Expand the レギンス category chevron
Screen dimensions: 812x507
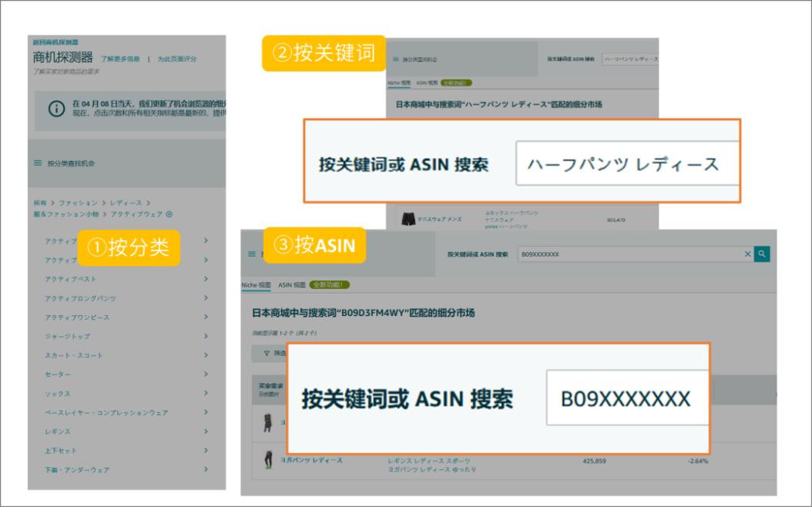point(206,431)
